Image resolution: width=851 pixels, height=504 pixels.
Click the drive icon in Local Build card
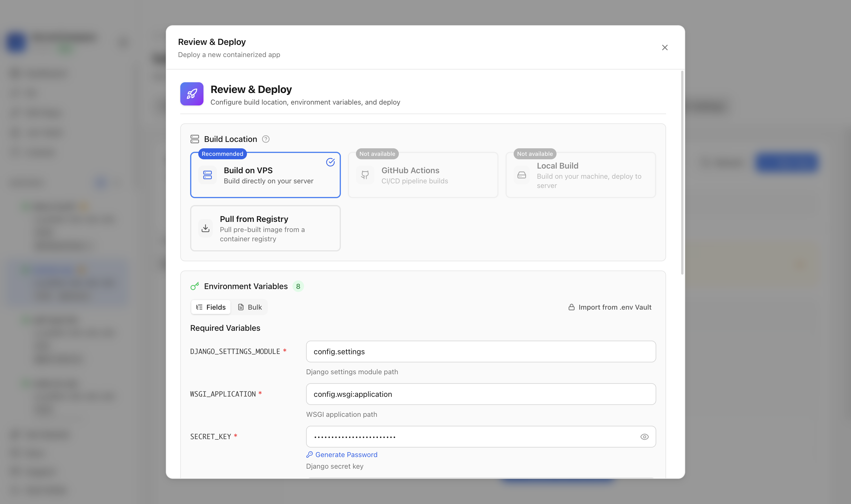522,175
